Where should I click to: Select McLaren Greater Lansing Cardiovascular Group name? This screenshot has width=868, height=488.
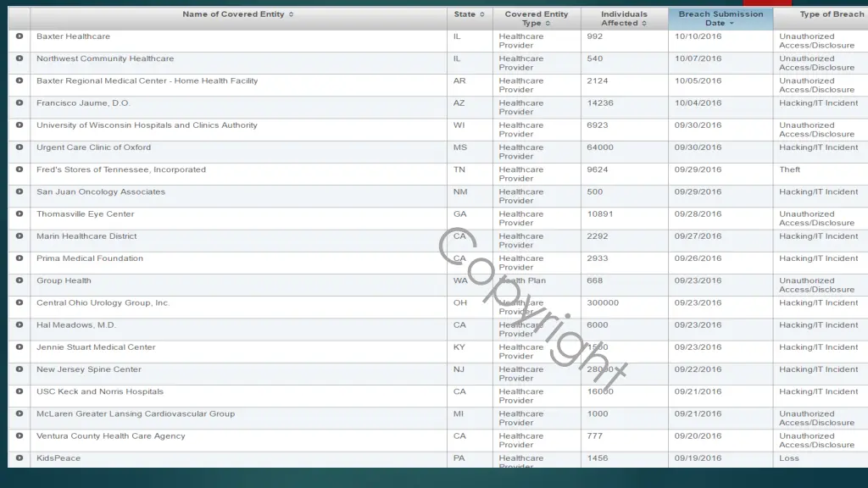click(x=136, y=413)
